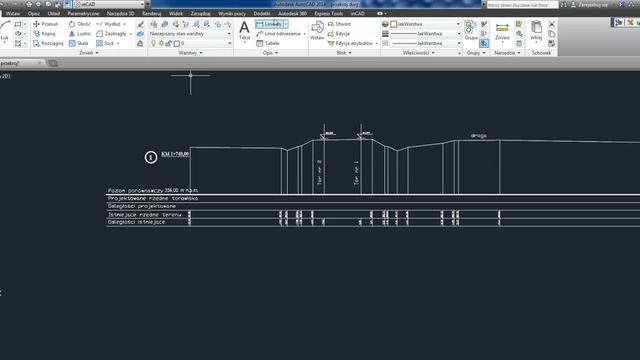
Task: Select the Rozciągnij (Stretch) tool
Action: point(48,43)
